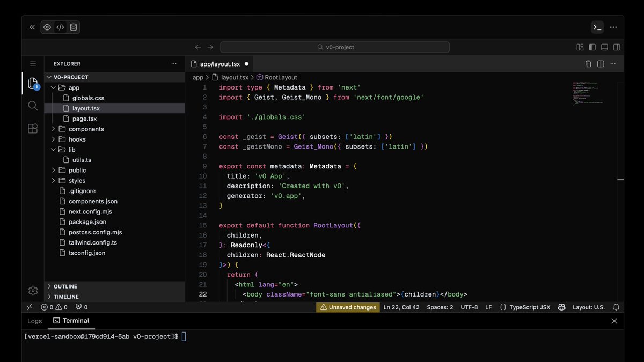
Task: Open the Explorer files view icon
Action: 33,84
